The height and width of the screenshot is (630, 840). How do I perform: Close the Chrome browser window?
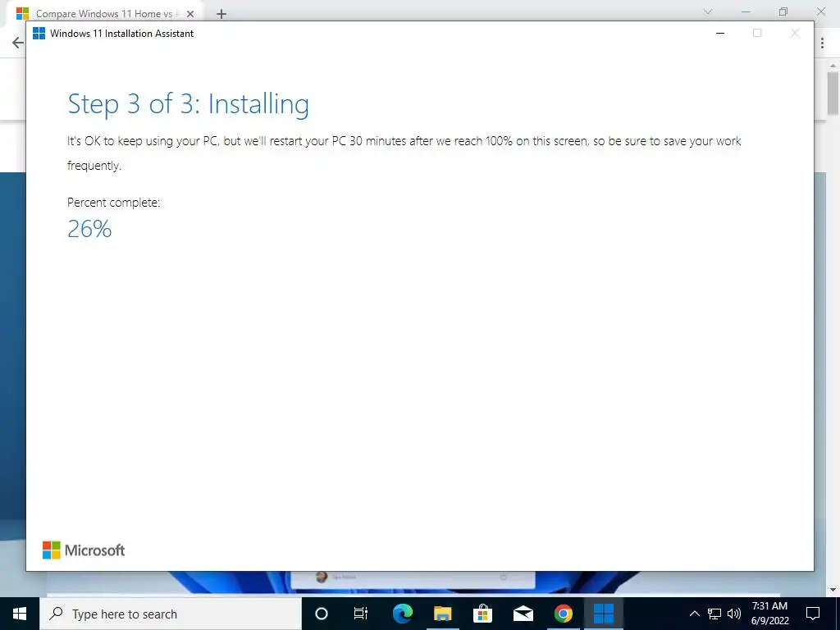coord(820,11)
